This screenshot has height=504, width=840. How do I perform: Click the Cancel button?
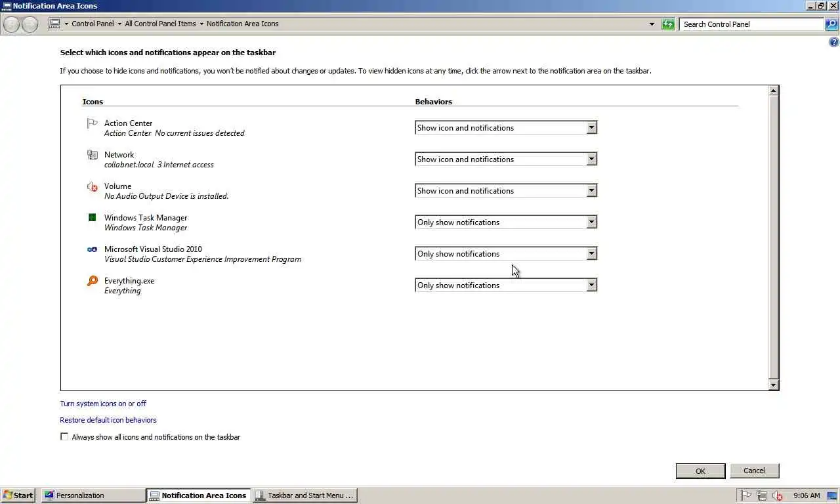[x=754, y=471]
